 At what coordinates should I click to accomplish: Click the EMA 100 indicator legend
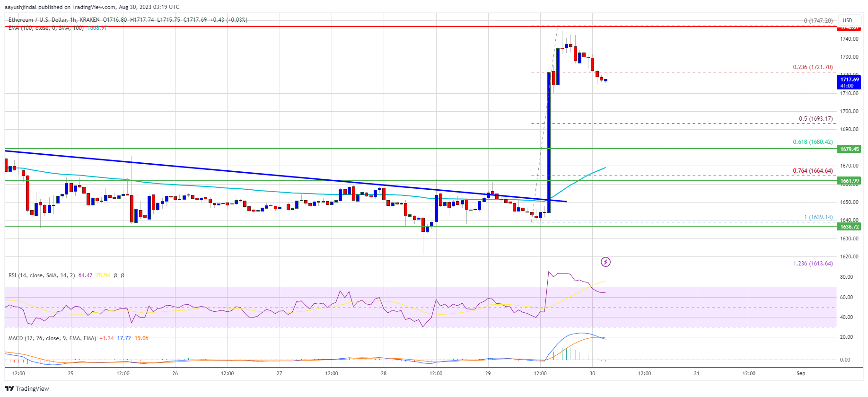[x=45, y=28]
